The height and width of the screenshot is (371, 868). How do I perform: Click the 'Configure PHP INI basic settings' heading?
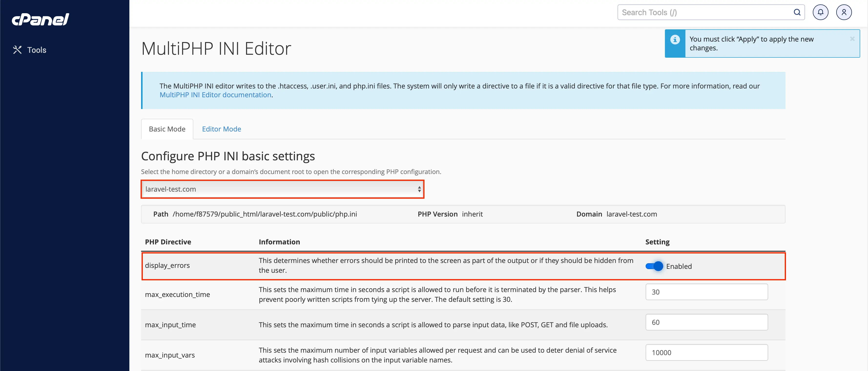click(228, 156)
